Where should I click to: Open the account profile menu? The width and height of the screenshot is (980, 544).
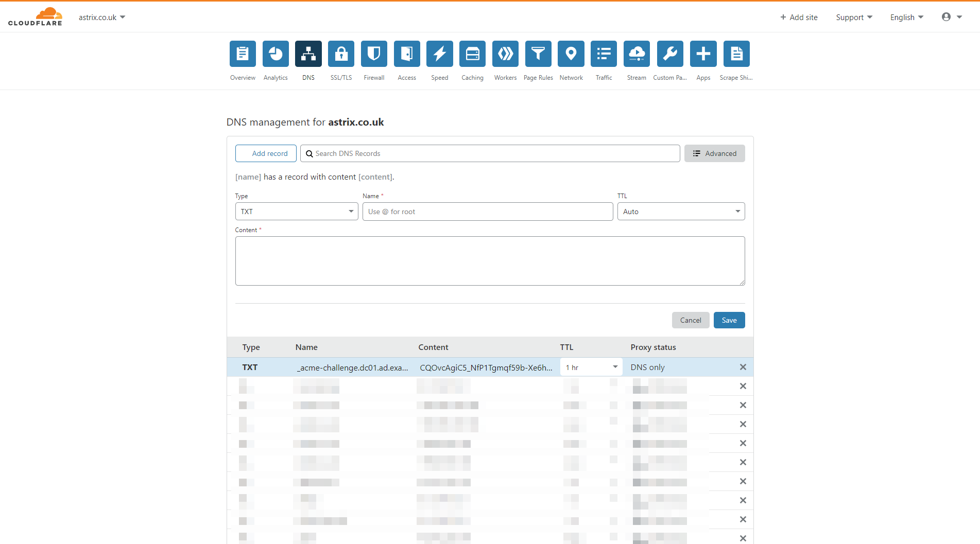pos(951,16)
